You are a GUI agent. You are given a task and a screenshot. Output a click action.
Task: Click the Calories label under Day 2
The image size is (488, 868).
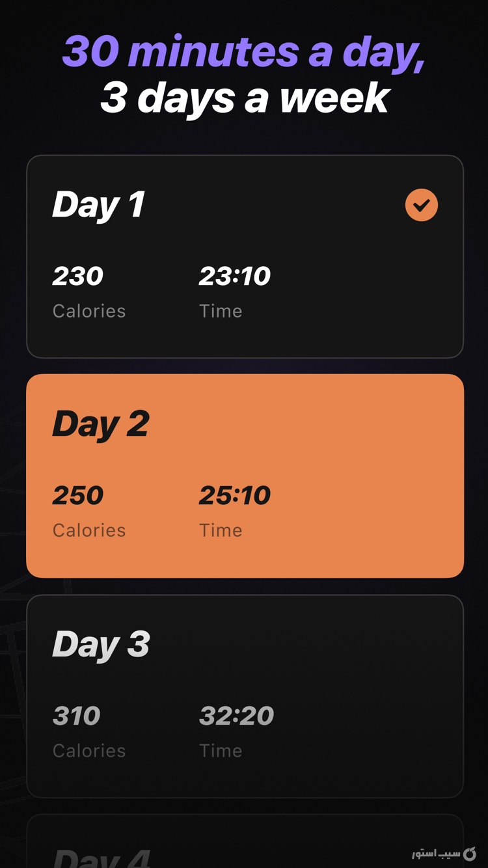[89, 530]
